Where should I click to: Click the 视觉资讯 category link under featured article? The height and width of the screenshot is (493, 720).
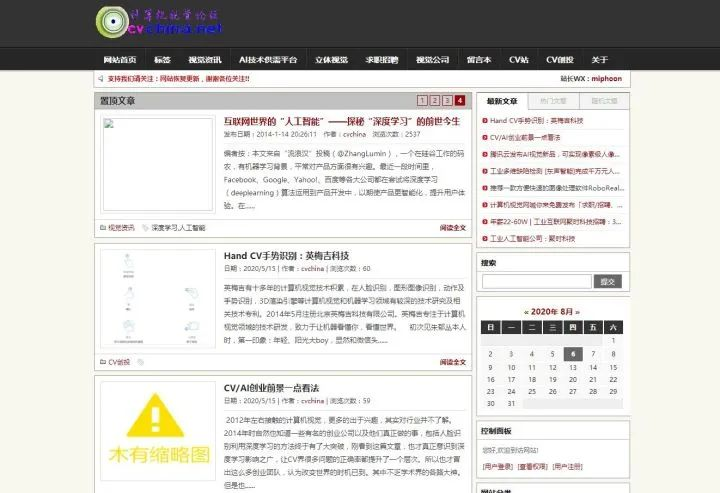coord(121,228)
